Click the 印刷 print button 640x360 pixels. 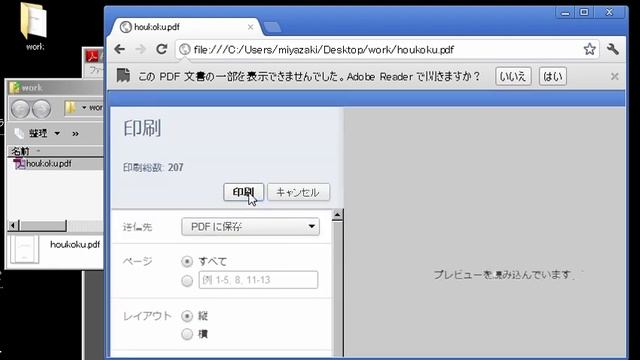point(243,192)
